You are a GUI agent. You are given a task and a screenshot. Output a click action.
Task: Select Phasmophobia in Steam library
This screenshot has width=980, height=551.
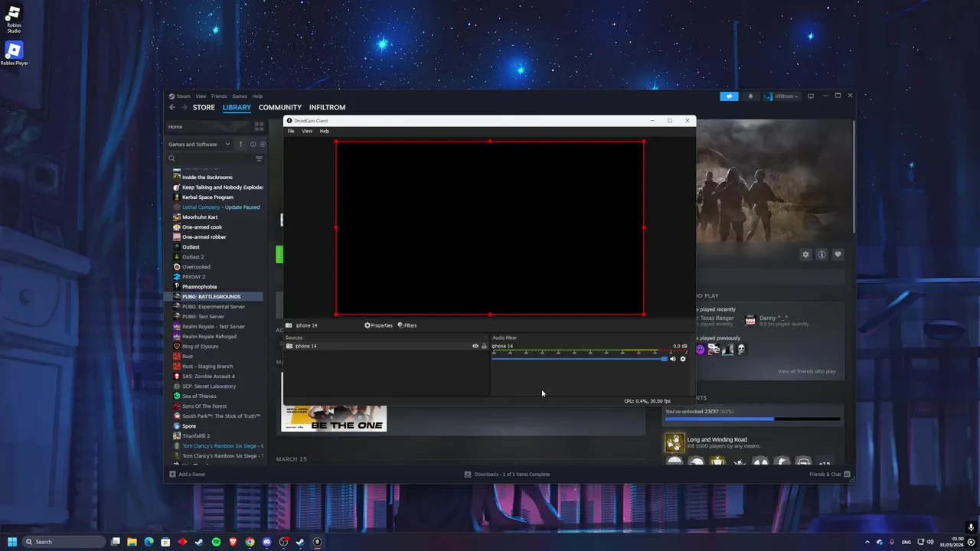199,286
